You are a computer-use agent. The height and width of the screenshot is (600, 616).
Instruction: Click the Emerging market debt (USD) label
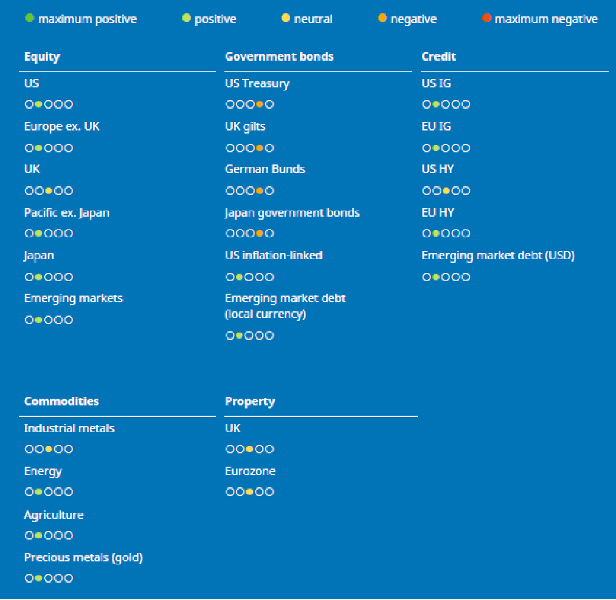tap(498, 255)
